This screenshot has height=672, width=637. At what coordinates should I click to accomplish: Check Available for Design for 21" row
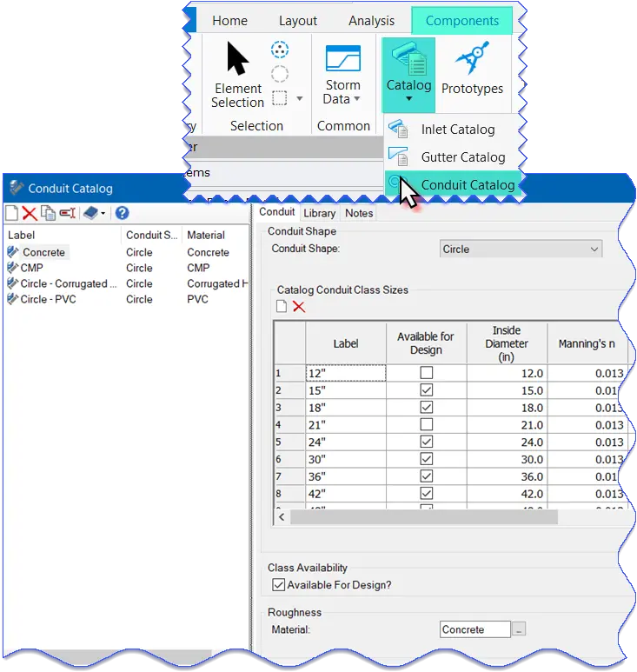(426, 424)
